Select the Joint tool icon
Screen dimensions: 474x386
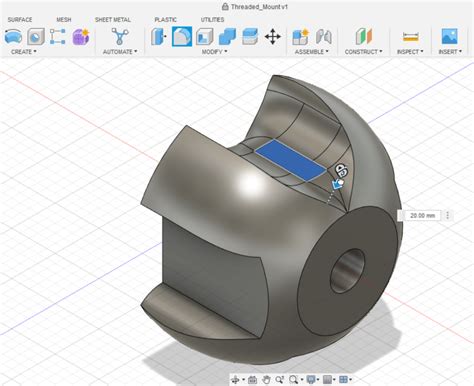(323, 36)
